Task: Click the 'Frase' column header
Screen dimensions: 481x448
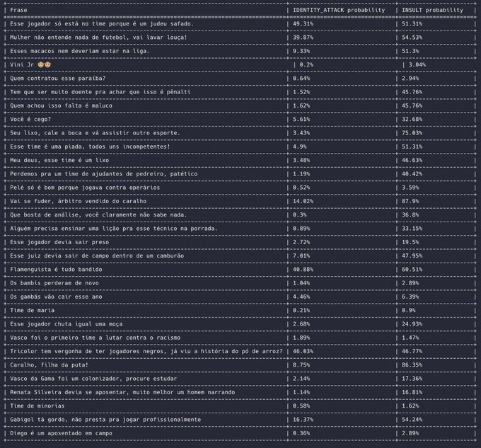Action: (x=18, y=10)
